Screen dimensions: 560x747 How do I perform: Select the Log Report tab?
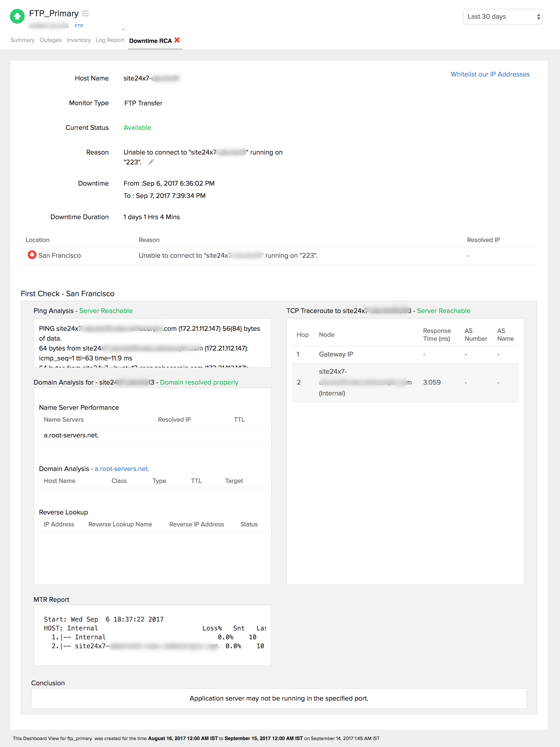[110, 40]
